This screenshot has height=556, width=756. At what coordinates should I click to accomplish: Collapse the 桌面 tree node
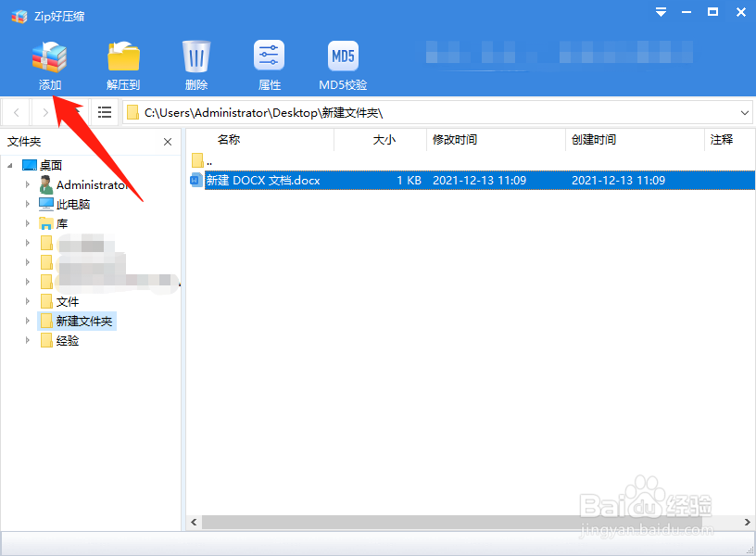(10, 165)
